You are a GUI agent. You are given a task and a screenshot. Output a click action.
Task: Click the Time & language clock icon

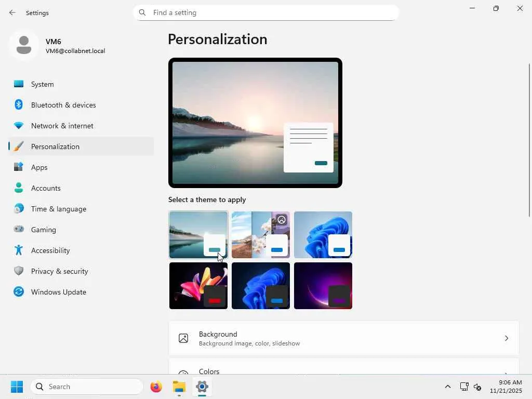click(19, 208)
